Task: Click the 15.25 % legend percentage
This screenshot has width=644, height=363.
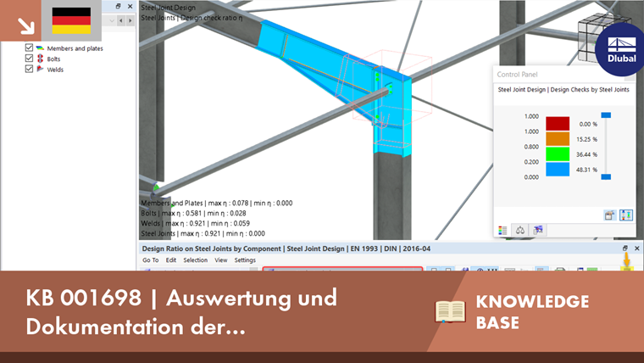Action: 586,139
